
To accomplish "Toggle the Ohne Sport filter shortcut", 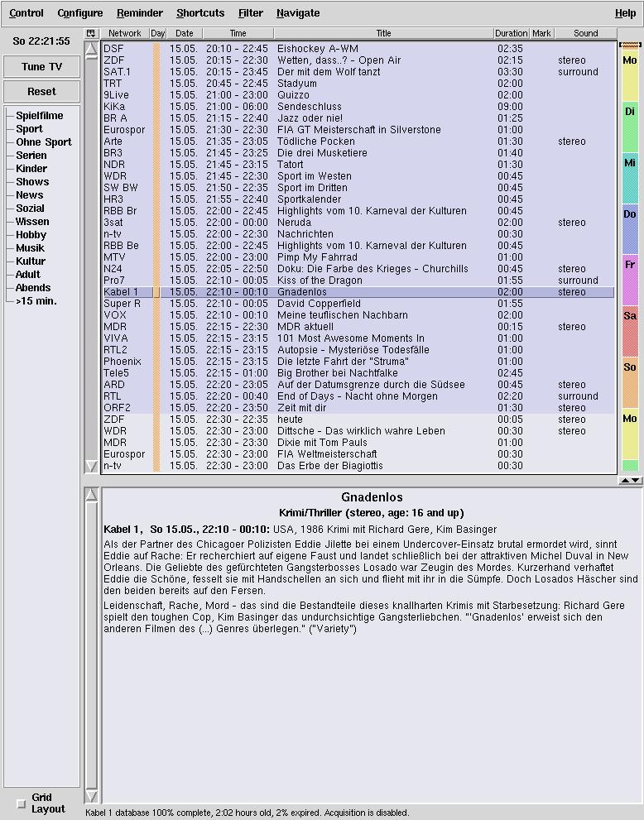I will [43, 142].
